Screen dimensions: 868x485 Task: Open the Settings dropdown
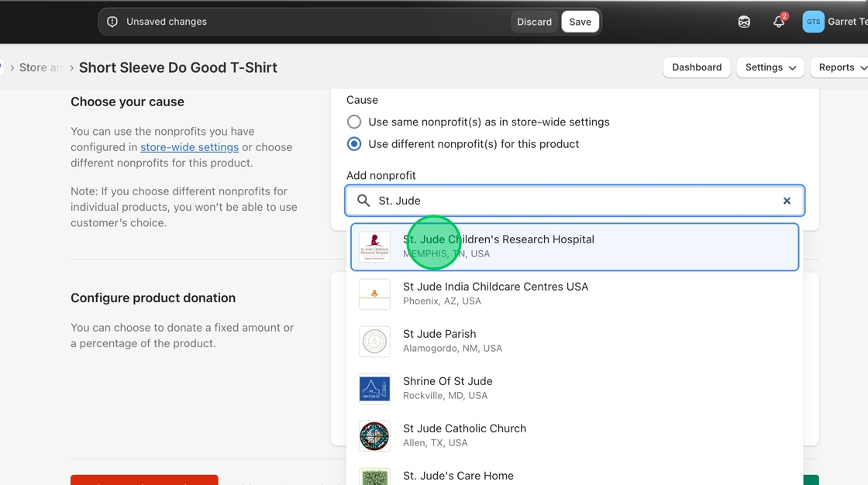[770, 67]
